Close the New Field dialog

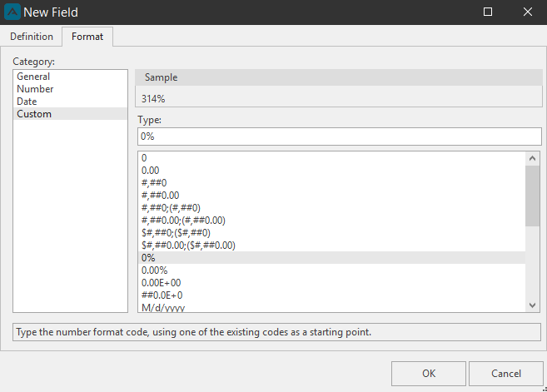(x=528, y=12)
